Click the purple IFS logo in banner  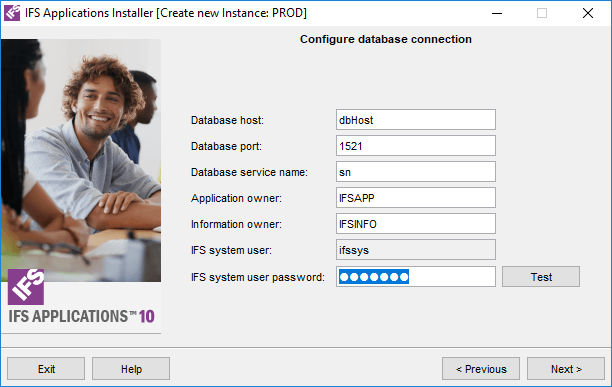(26, 287)
